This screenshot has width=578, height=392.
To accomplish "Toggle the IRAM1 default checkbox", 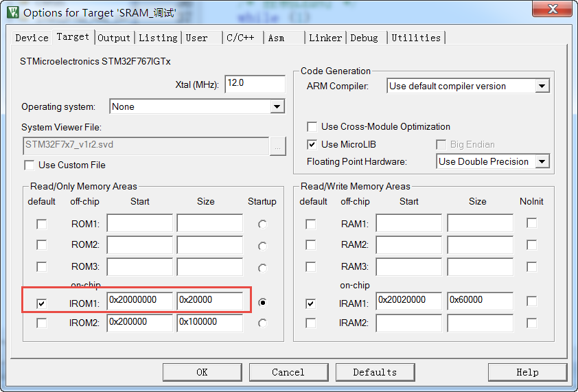I will coord(311,303).
